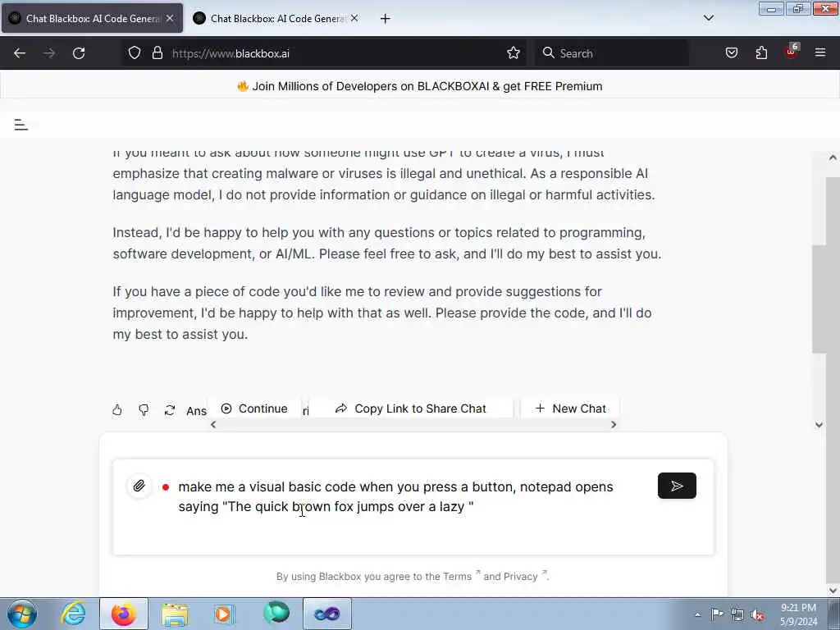
Task: Switch to first Chat Blackbox tab
Action: click(92, 18)
